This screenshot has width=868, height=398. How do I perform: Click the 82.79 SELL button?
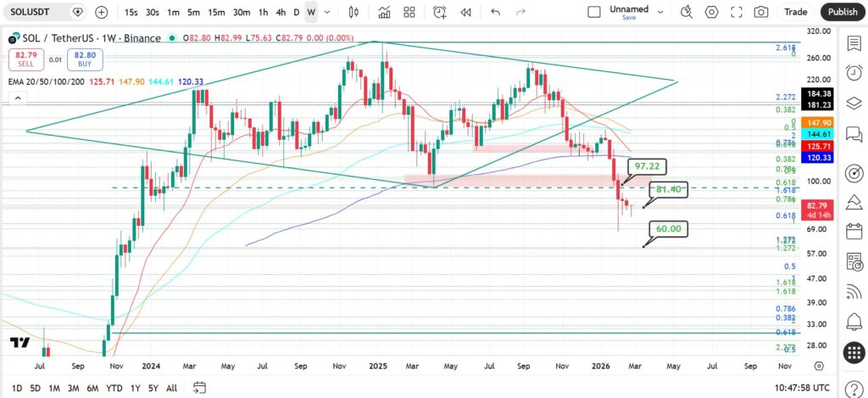tap(25, 59)
